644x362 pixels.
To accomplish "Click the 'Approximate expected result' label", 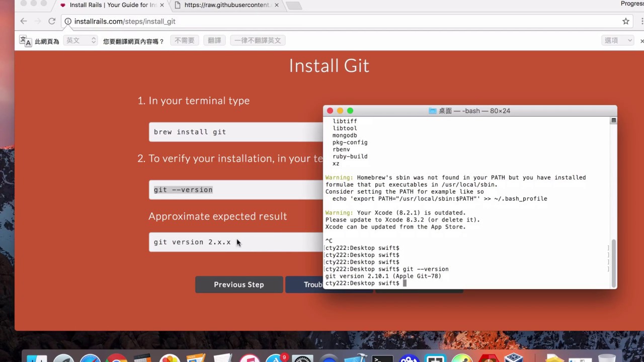I will [x=218, y=216].
